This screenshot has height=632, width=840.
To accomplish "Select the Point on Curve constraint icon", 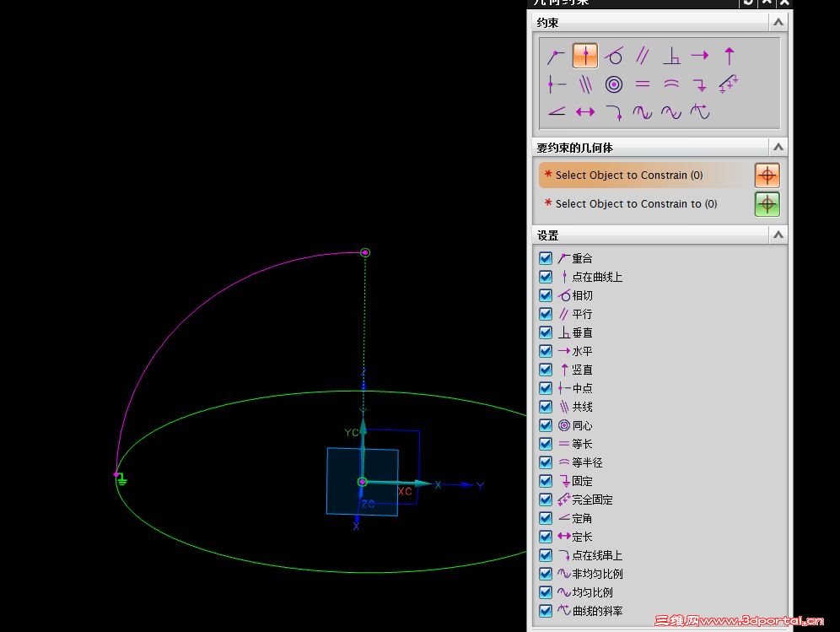I will 585,56.
